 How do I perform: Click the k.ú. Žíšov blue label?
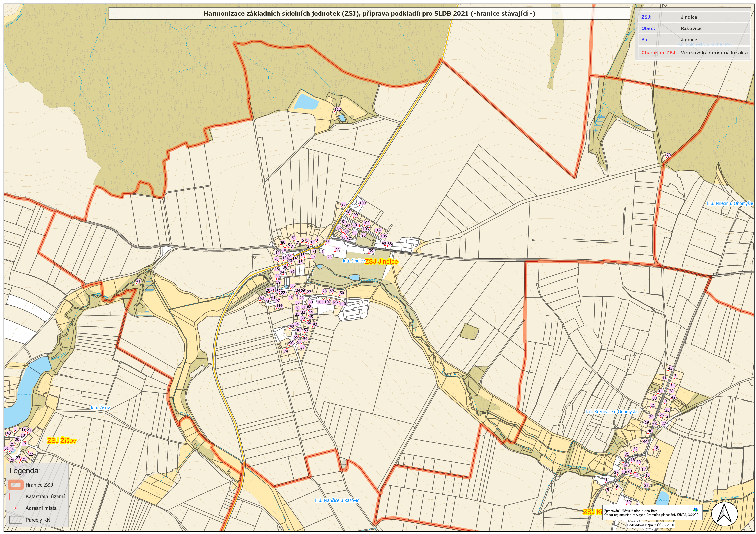100,408
